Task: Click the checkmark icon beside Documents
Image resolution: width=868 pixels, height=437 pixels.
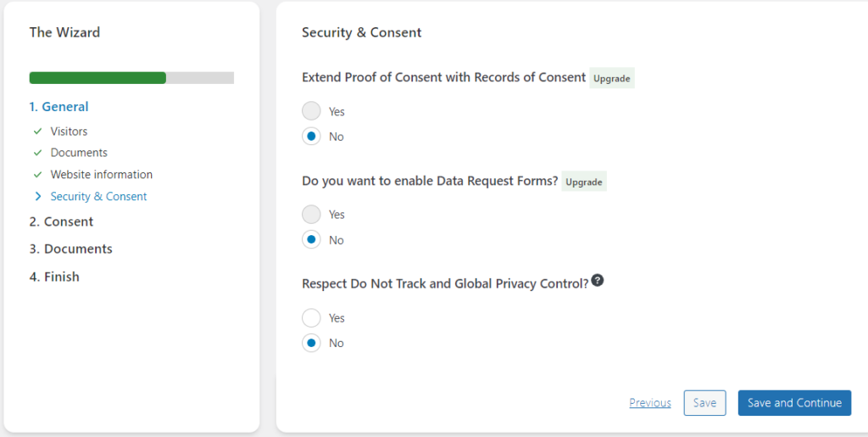Action: [x=37, y=153]
